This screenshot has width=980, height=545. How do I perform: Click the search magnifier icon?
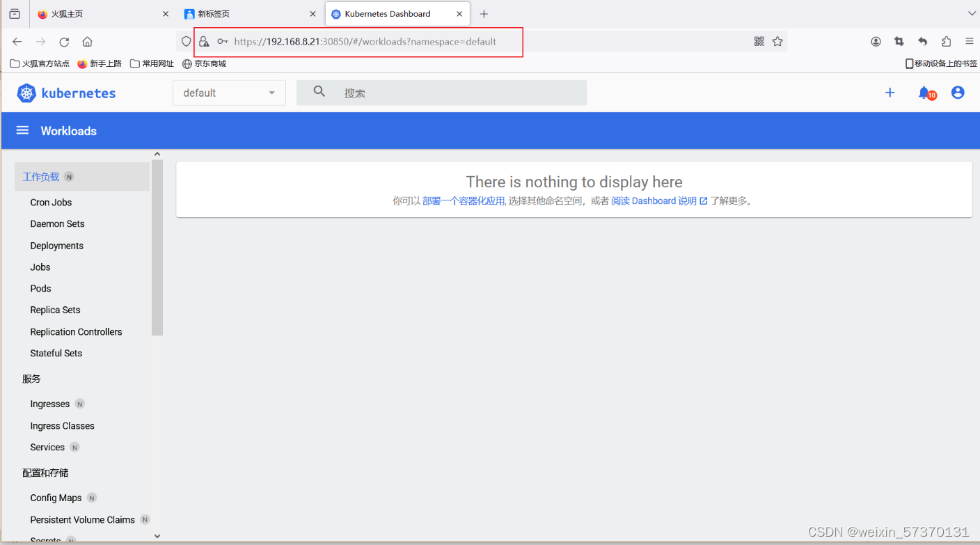(x=319, y=92)
